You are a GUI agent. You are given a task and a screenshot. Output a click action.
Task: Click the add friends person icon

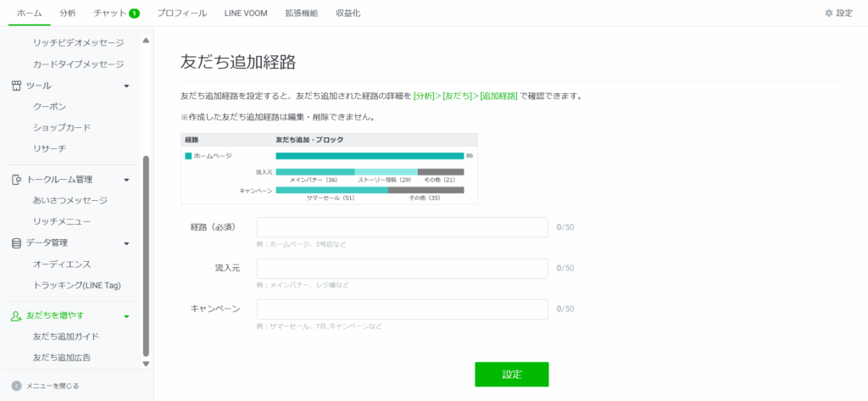pyautogui.click(x=16, y=315)
